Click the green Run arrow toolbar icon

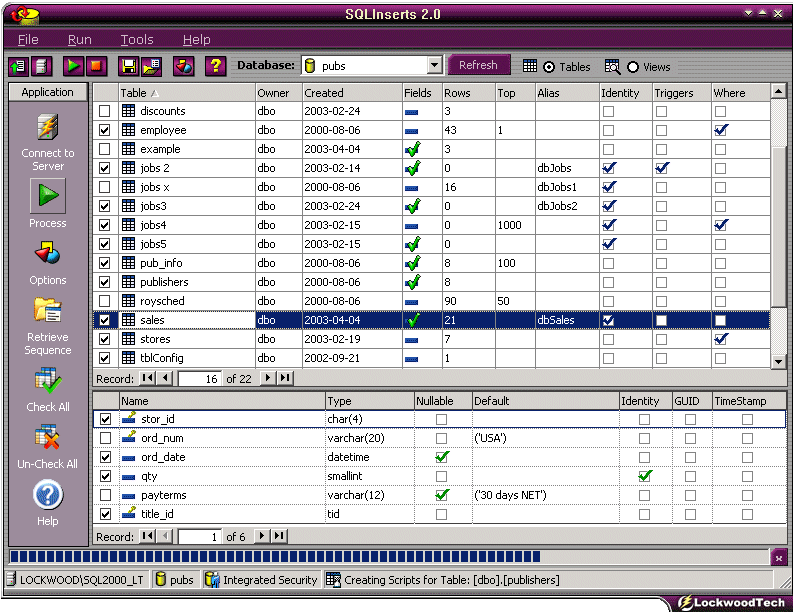pos(73,66)
